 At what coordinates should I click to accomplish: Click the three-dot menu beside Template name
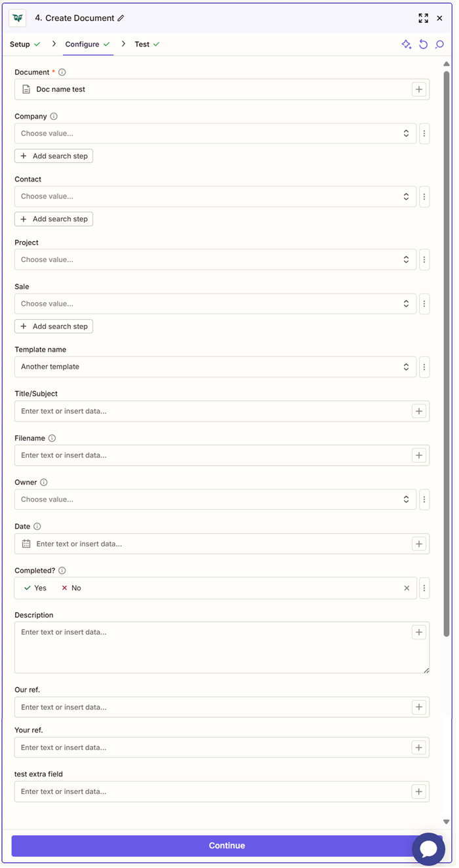(x=424, y=367)
